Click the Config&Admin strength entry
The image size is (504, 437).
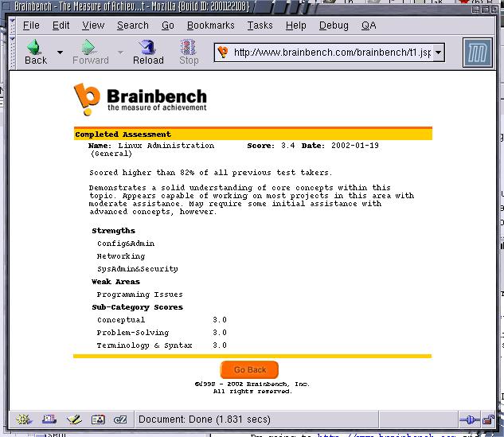(x=126, y=244)
